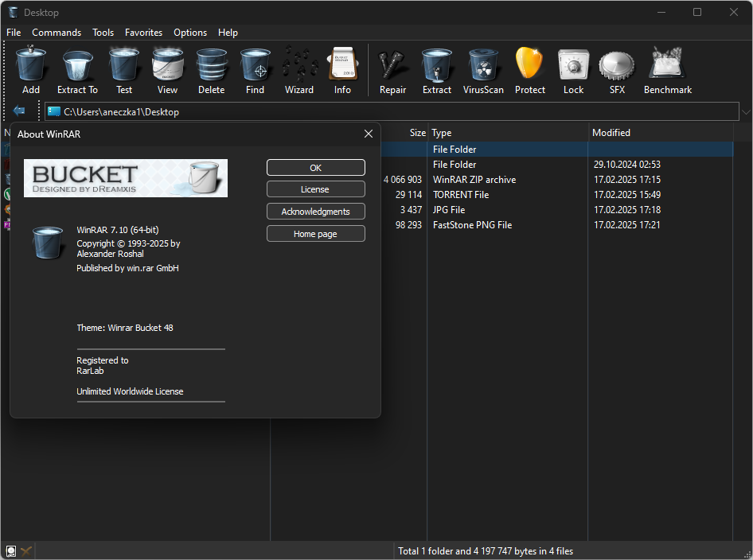This screenshot has width=753, height=560.
Task: Click OK in About WinRAR dialog
Action: tap(315, 168)
